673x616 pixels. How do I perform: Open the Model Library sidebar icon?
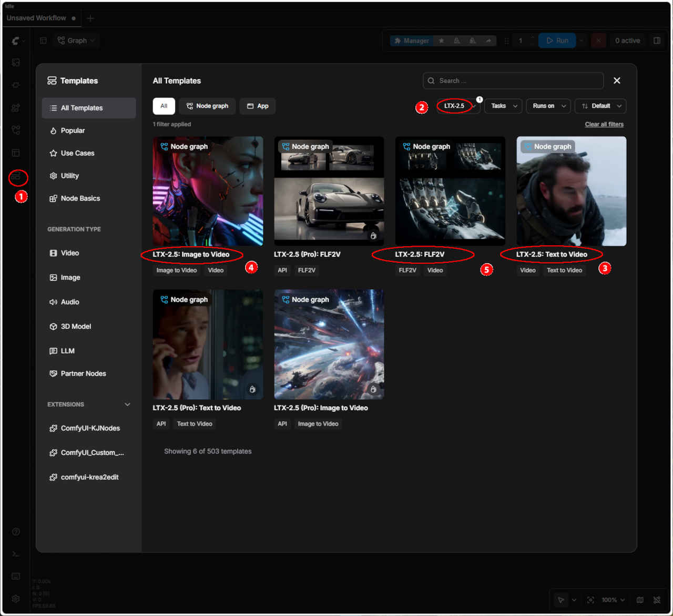coord(16,108)
